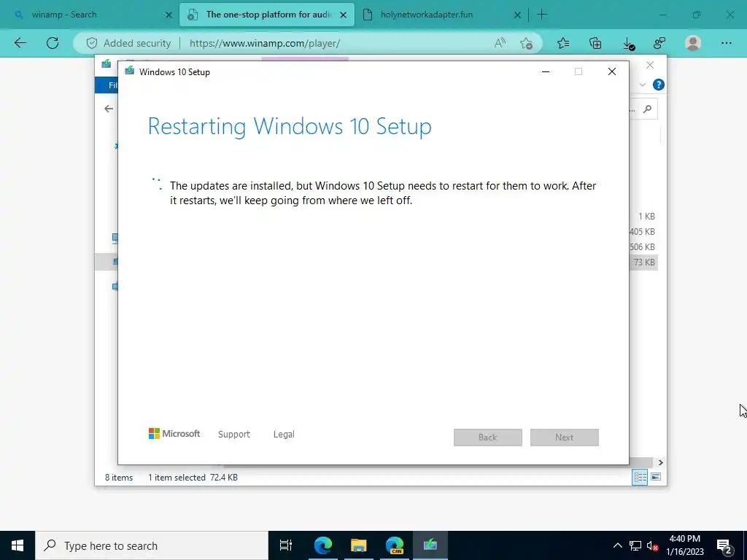Click the Support link in Setup
The image size is (747, 560).
coord(234,435)
